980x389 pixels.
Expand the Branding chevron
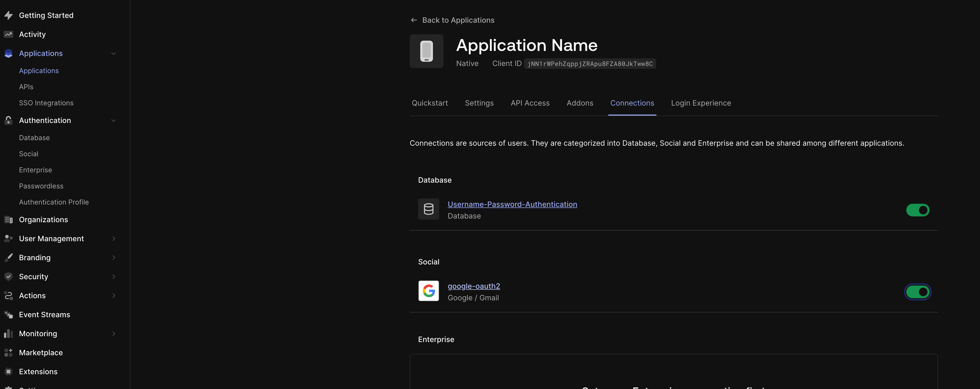113,257
